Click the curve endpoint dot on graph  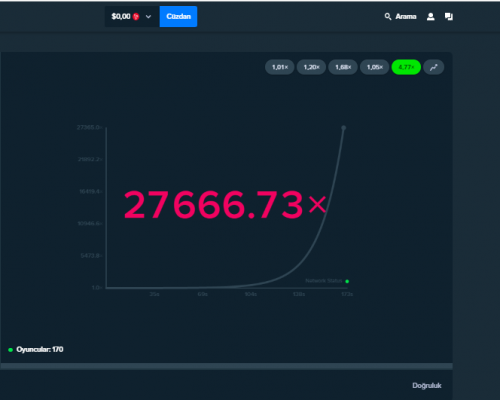[x=344, y=128]
